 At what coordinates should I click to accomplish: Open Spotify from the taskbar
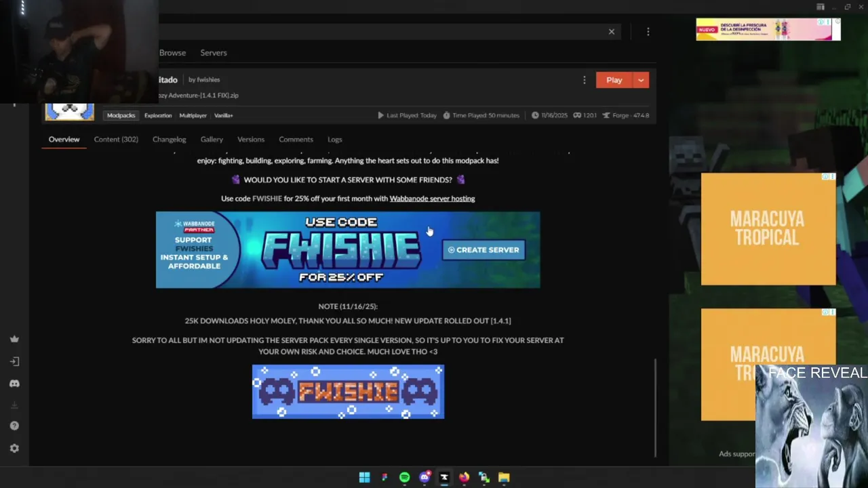coord(404,477)
